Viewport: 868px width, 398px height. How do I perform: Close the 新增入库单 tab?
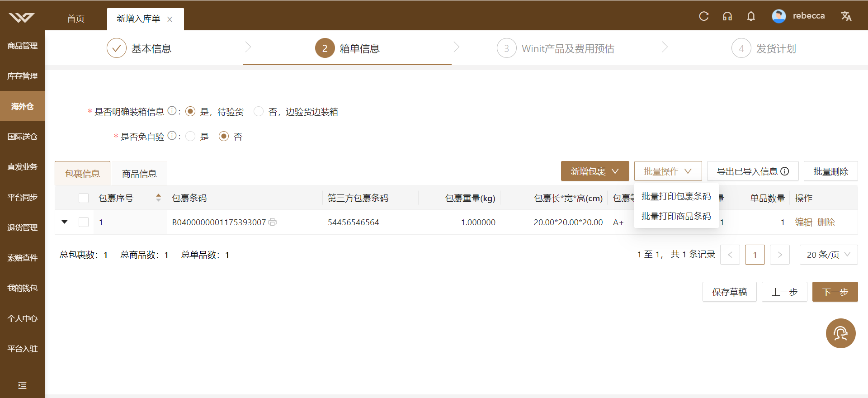[170, 19]
